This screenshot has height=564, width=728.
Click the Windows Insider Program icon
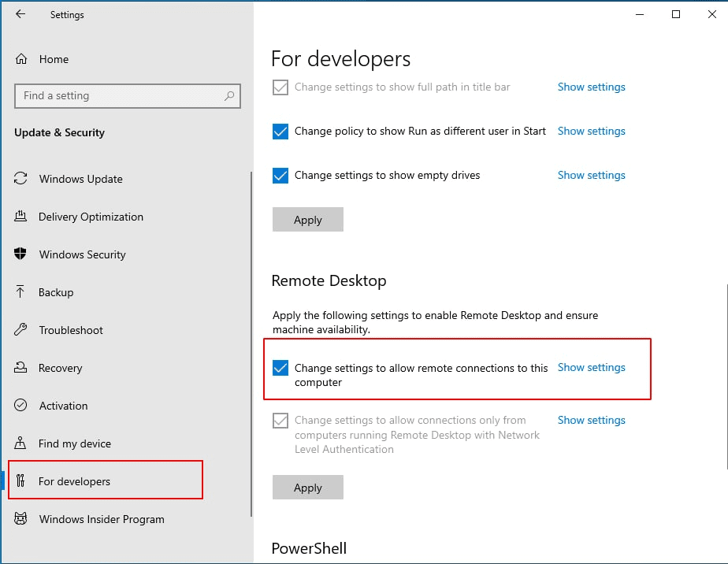click(20, 518)
